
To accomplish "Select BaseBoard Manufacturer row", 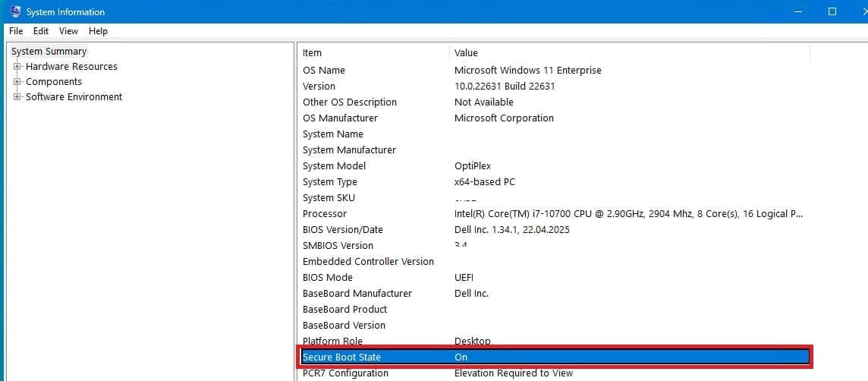I will pyautogui.click(x=554, y=294).
